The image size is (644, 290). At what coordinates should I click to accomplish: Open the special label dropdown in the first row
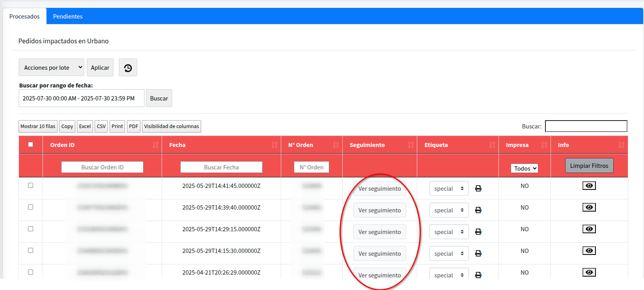(449, 189)
